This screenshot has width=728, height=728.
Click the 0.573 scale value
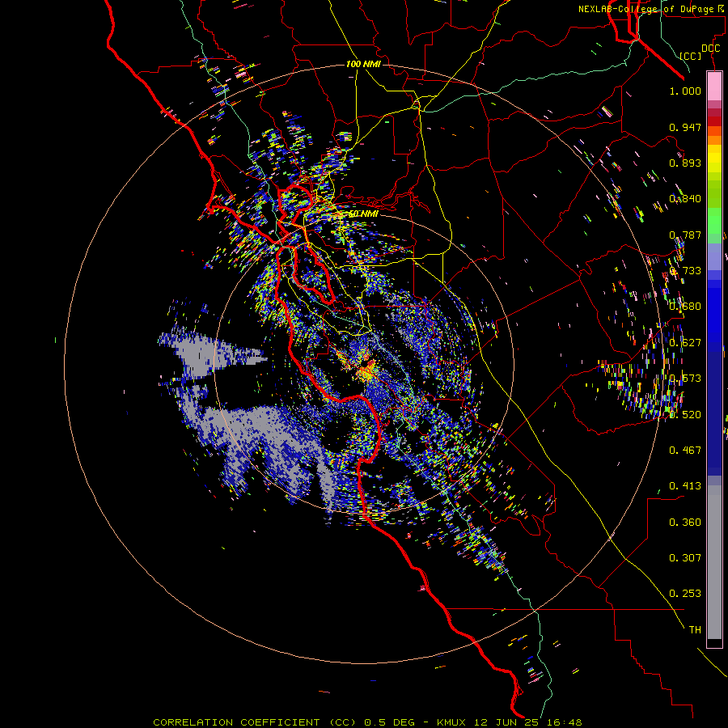coord(685,379)
